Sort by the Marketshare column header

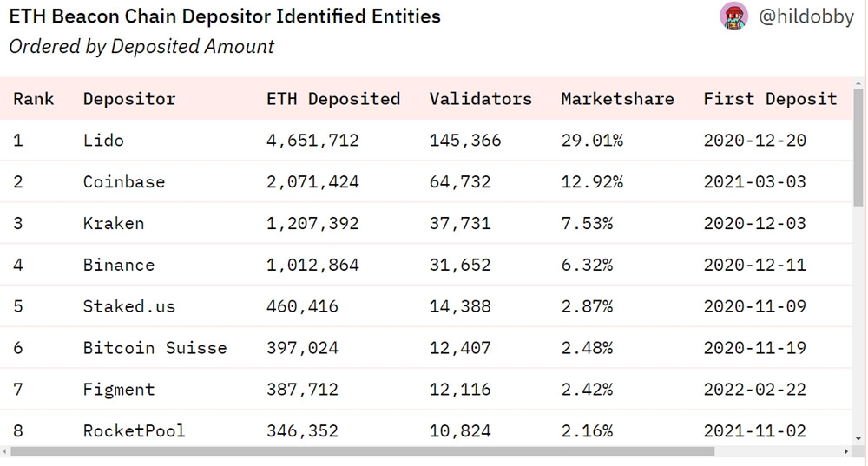[618, 99]
